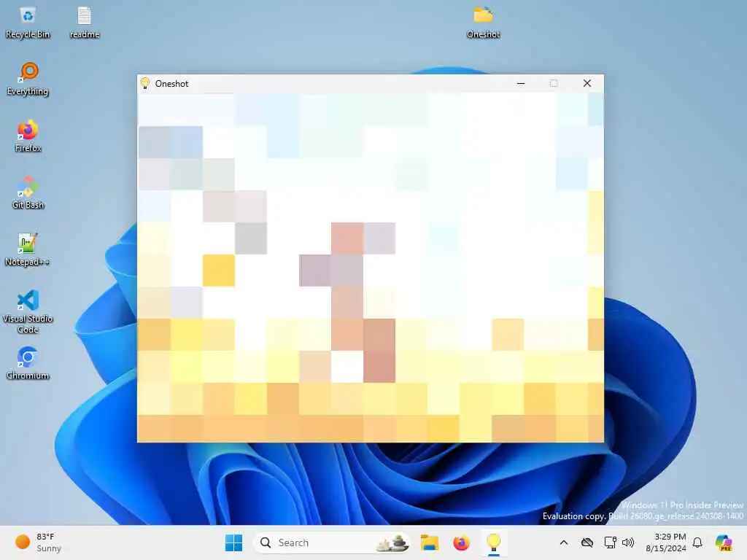This screenshot has height=560, width=747.
Task: Click the taskbar Search box
Action: click(x=332, y=542)
